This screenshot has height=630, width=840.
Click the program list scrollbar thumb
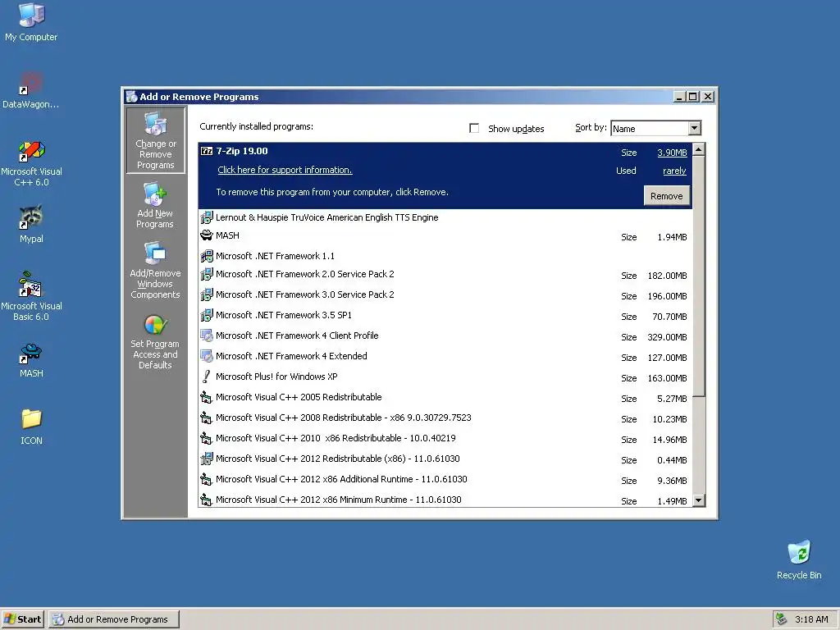(699, 276)
